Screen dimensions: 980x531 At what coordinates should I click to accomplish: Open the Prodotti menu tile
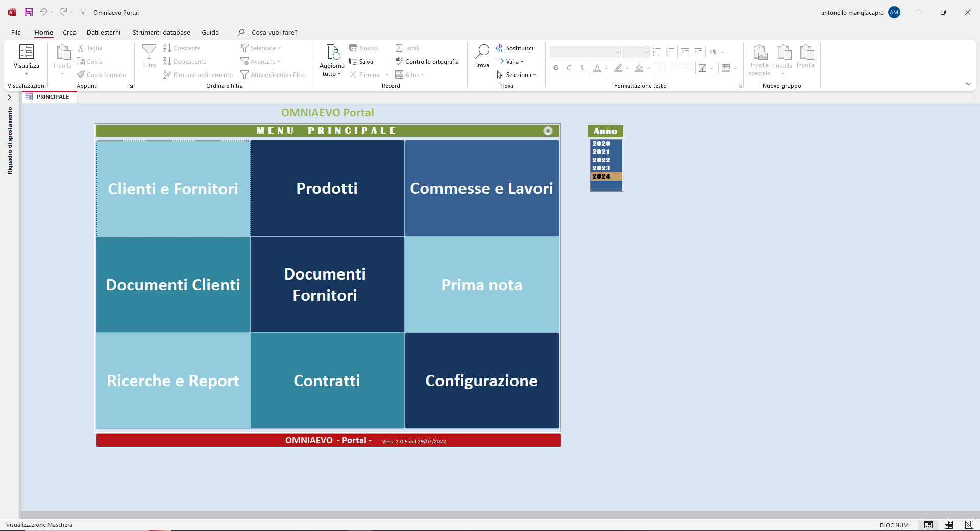click(x=327, y=188)
